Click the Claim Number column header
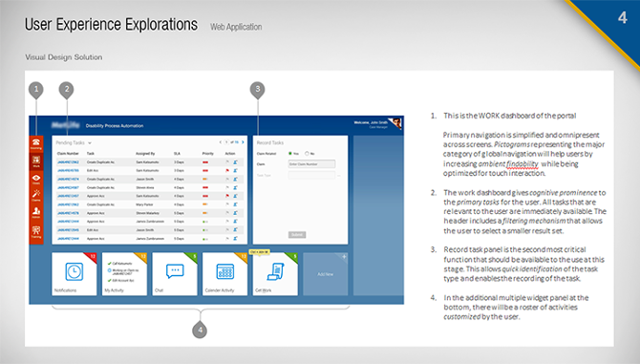Image resolution: width=640 pixels, height=364 pixels. coord(68,154)
